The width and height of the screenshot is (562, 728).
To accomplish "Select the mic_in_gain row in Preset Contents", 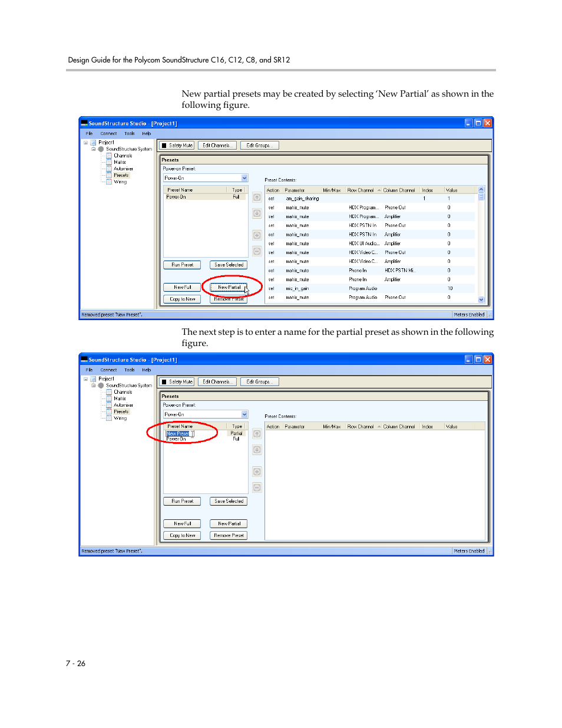I will click(x=371, y=289).
